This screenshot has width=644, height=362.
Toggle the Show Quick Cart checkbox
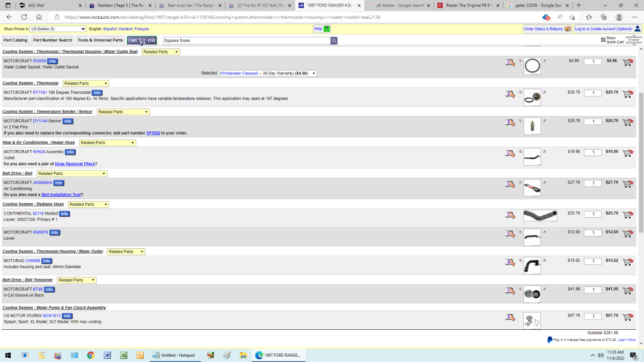coord(603,40)
